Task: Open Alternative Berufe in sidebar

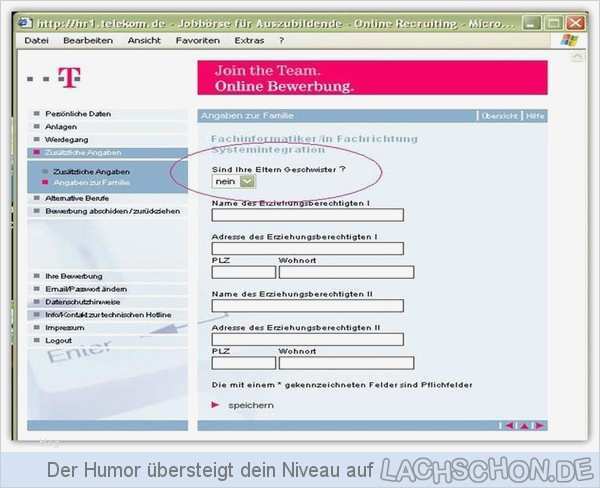Action: pos(77,198)
